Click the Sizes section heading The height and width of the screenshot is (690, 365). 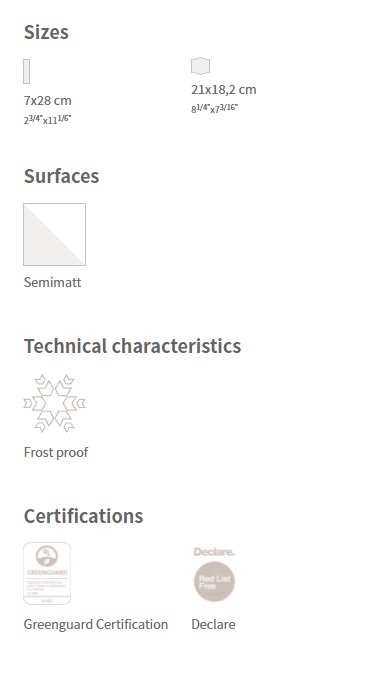(x=46, y=32)
